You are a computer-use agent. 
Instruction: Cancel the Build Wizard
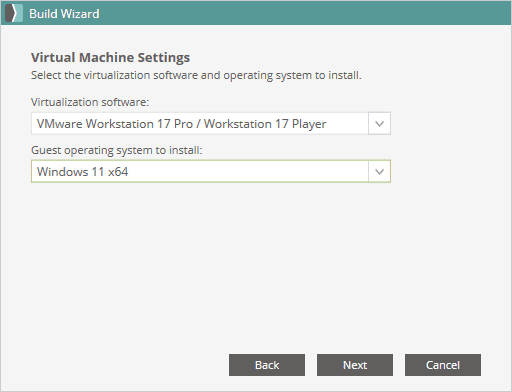click(443, 365)
